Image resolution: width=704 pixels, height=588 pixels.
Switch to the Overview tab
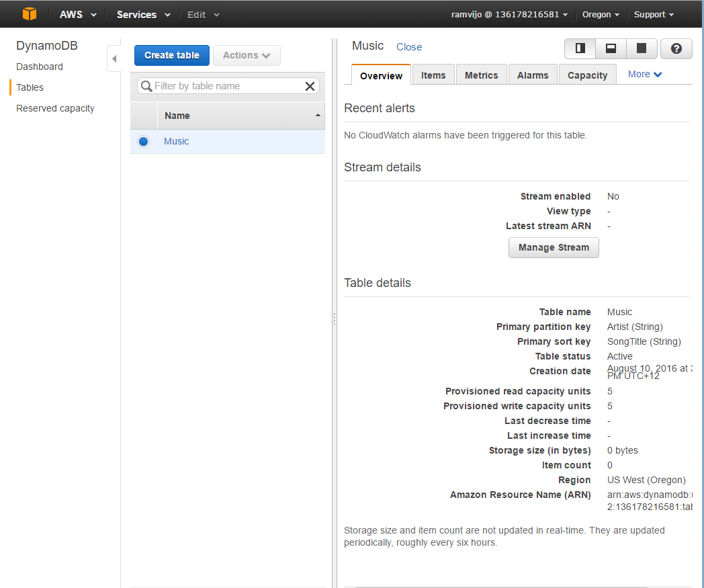[x=381, y=75]
